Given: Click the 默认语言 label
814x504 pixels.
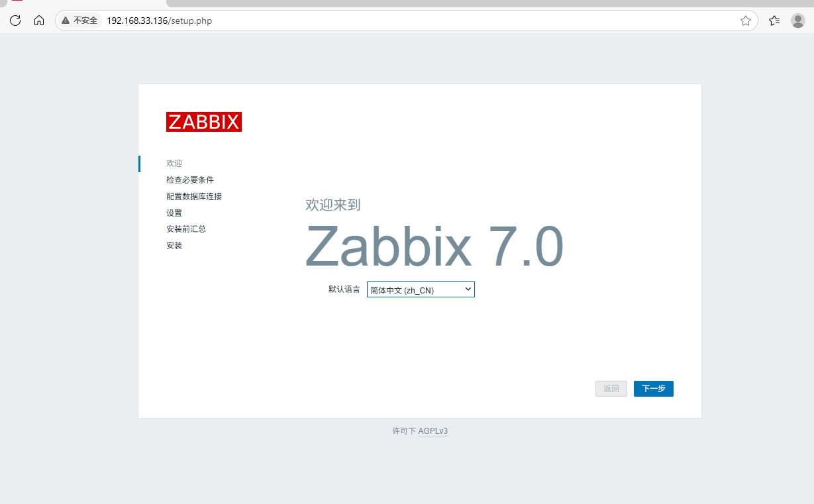Looking at the screenshot, I should pyautogui.click(x=344, y=289).
